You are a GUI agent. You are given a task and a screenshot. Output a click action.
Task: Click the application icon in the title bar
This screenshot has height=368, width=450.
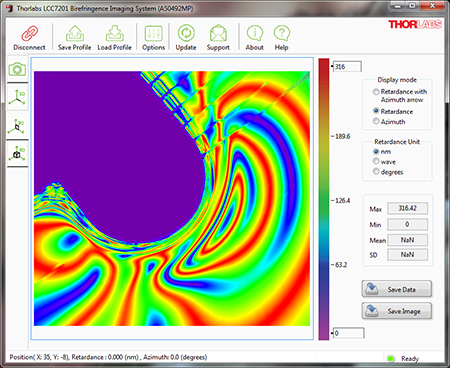click(10, 8)
